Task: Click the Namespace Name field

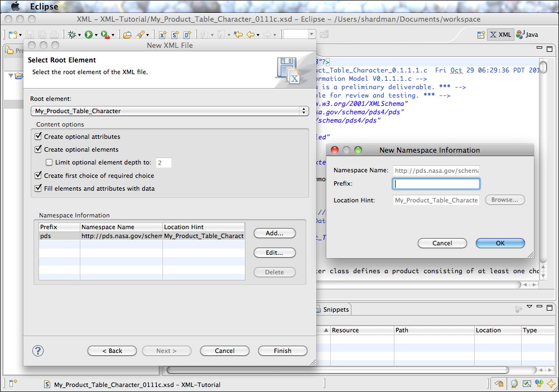Action: [x=436, y=170]
